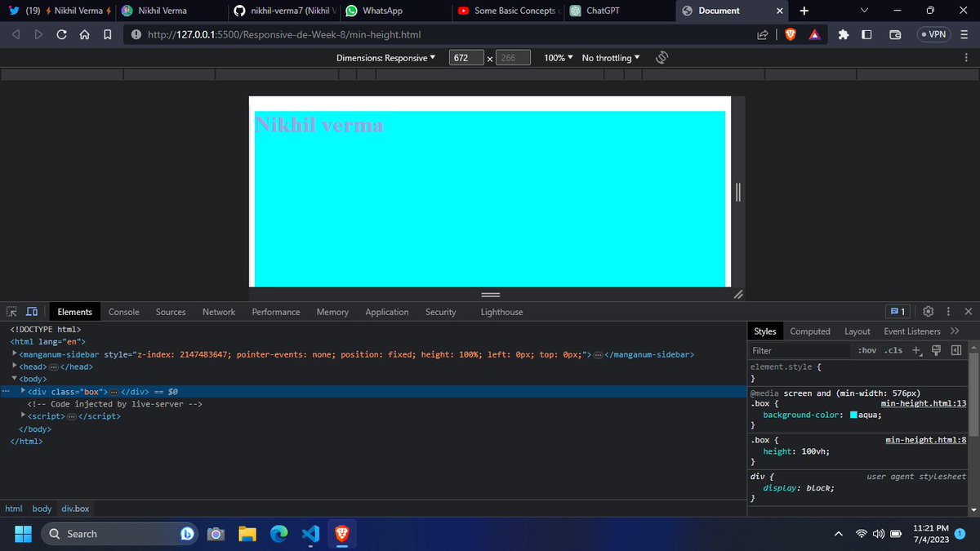Screen dimensions: 980x551
Task: Expand the manganum-sidebar element node
Action: [x=14, y=354]
